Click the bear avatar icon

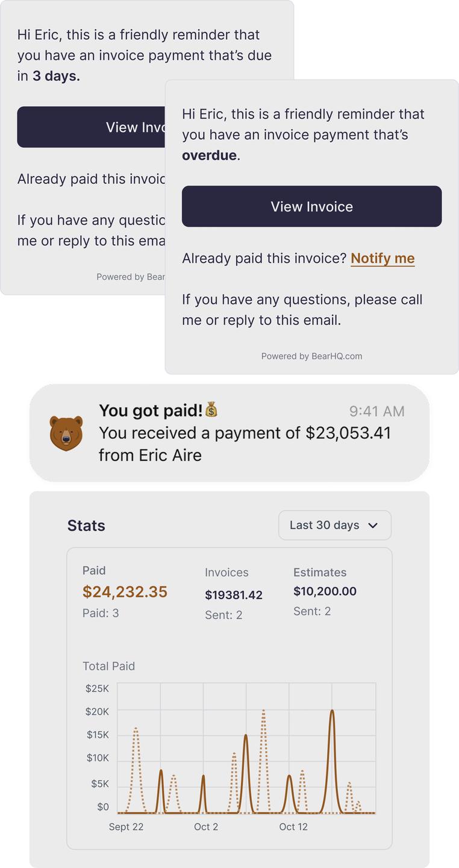[66, 433]
